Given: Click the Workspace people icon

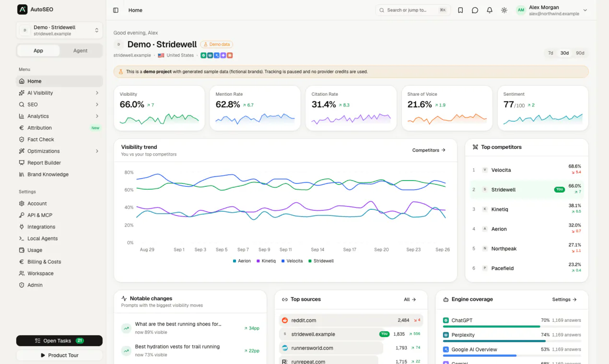Looking at the screenshot, I should (x=22, y=273).
